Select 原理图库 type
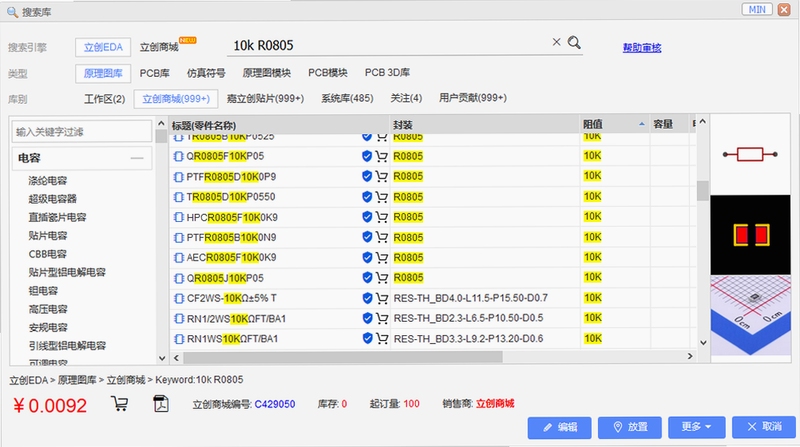Image resolution: width=800 pixels, height=447 pixels. pos(103,73)
